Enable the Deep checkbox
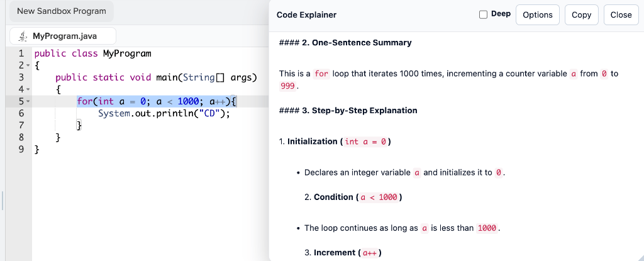644x261 pixels. [x=484, y=14]
